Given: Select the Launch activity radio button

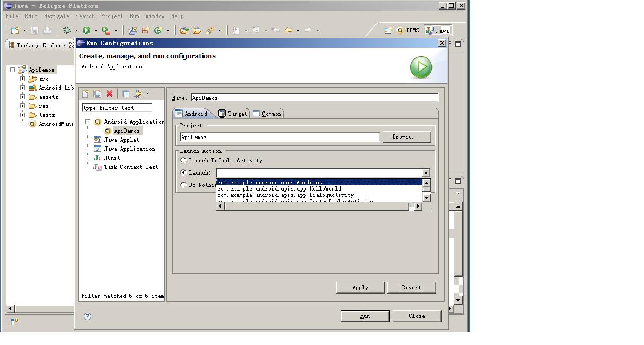Looking at the screenshot, I should tap(183, 172).
